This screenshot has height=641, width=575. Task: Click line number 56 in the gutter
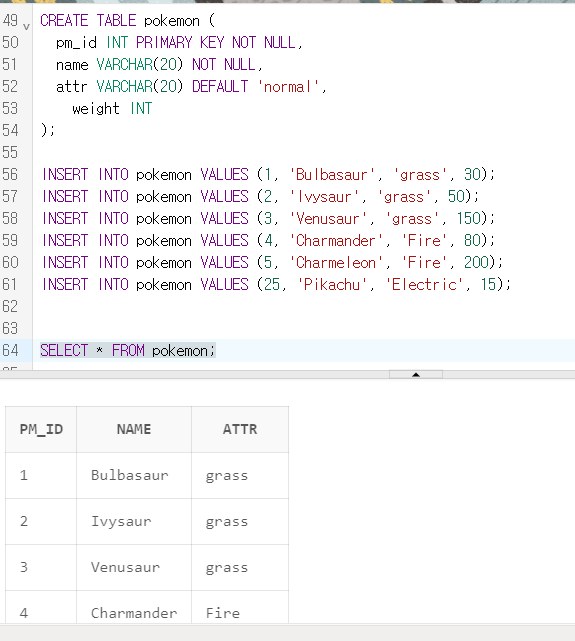pyautogui.click(x=10, y=175)
